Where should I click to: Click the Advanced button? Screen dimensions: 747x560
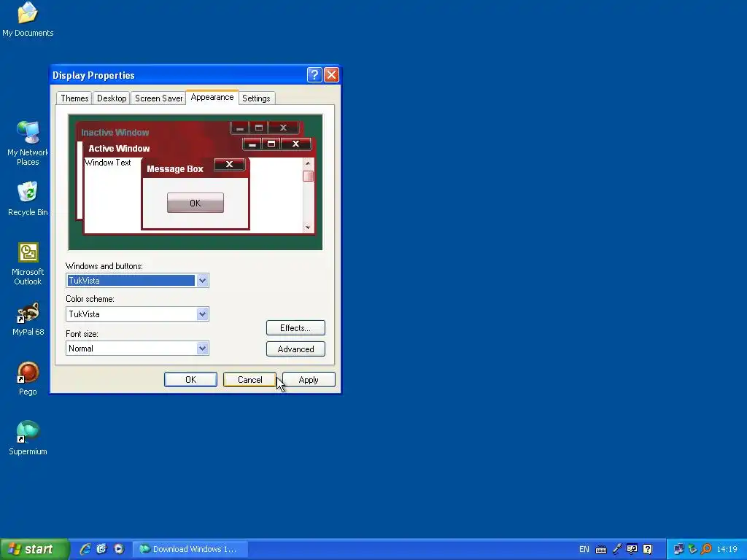(x=295, y=349)
